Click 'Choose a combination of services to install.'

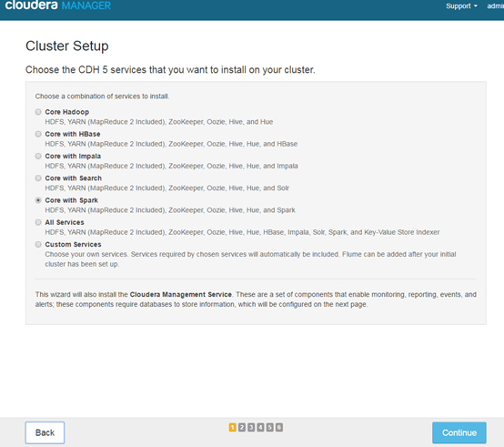click(102, 97)
